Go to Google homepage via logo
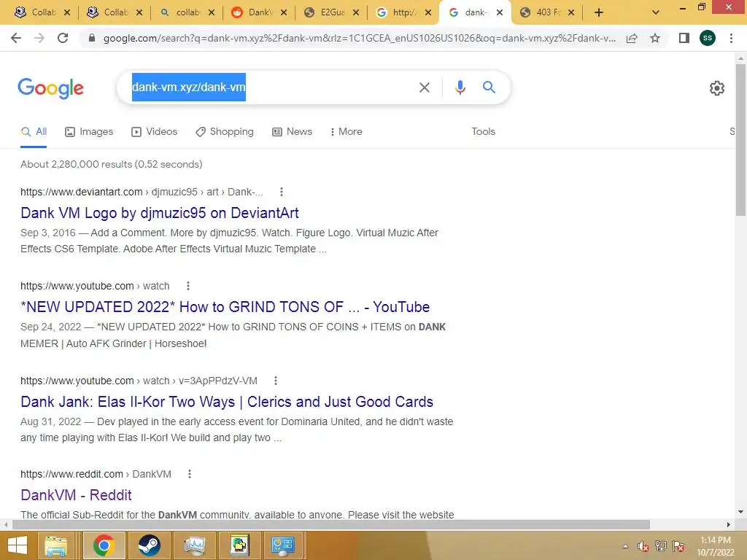This screenshot has height=560, width=747. [x=50, y=88]
